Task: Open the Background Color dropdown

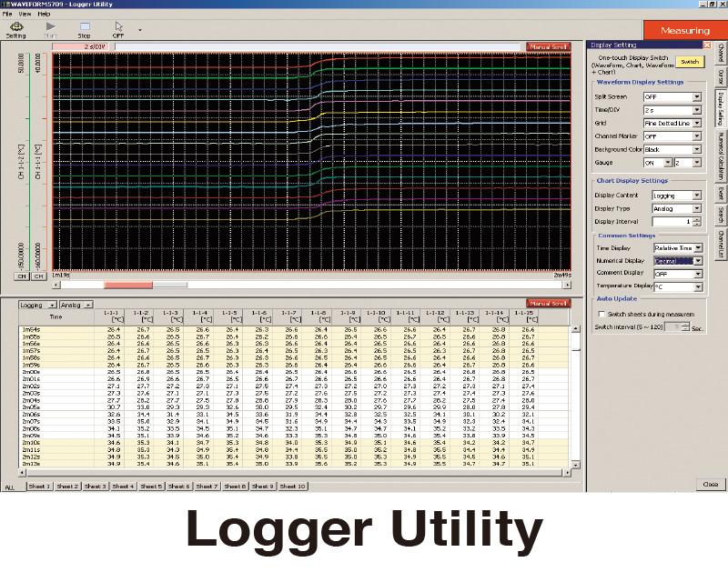Action: [697, 149]
